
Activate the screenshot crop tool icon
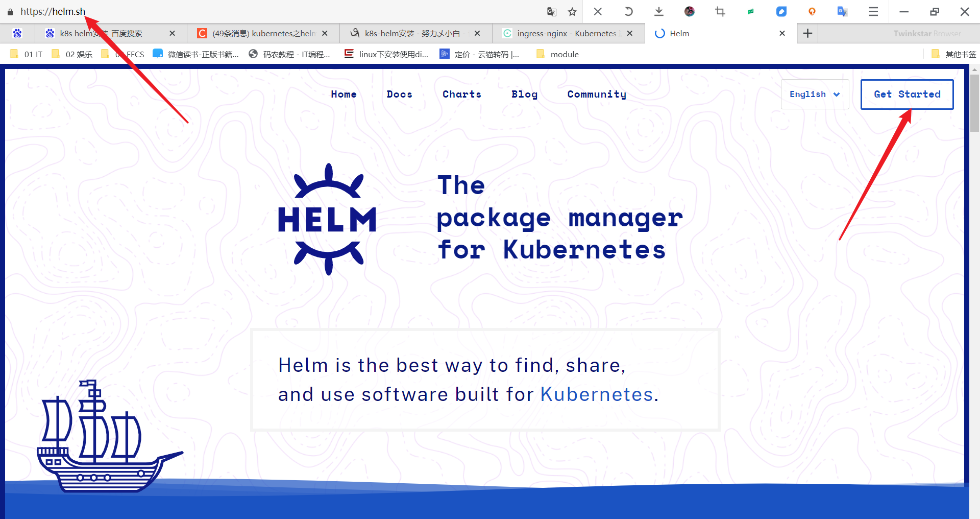click(720, 11)
